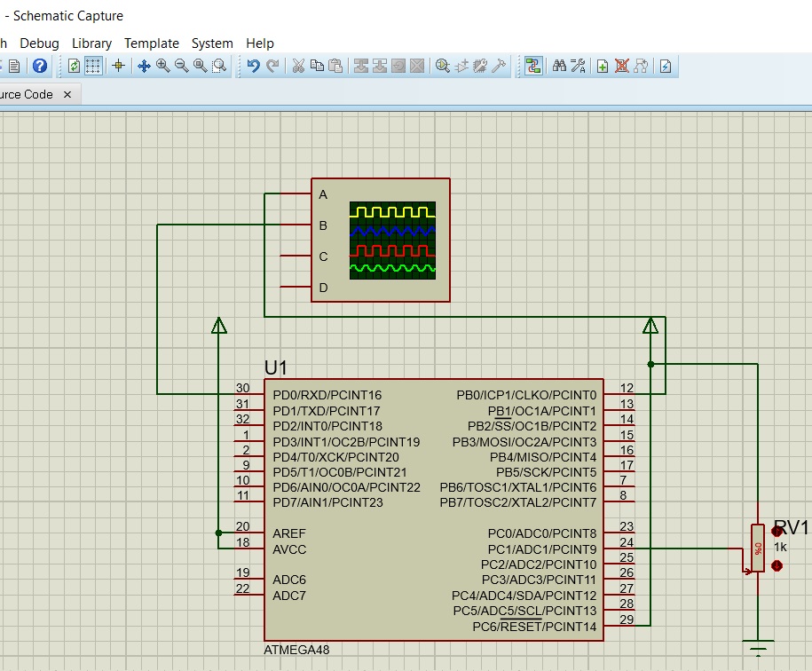This screenshot has width=812, height=671.
Task: Click the binoculars Search and Tag icon
Action: [559, 66]
